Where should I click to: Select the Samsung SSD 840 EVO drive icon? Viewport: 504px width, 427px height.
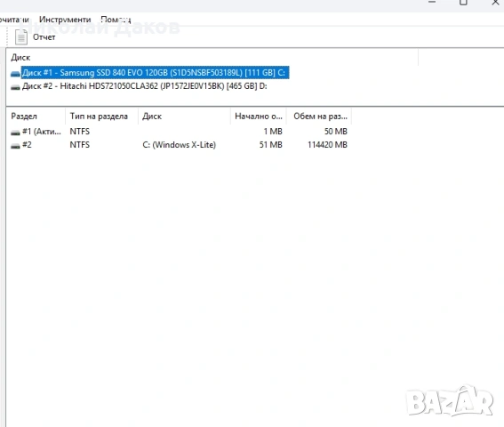click(15, 74)
